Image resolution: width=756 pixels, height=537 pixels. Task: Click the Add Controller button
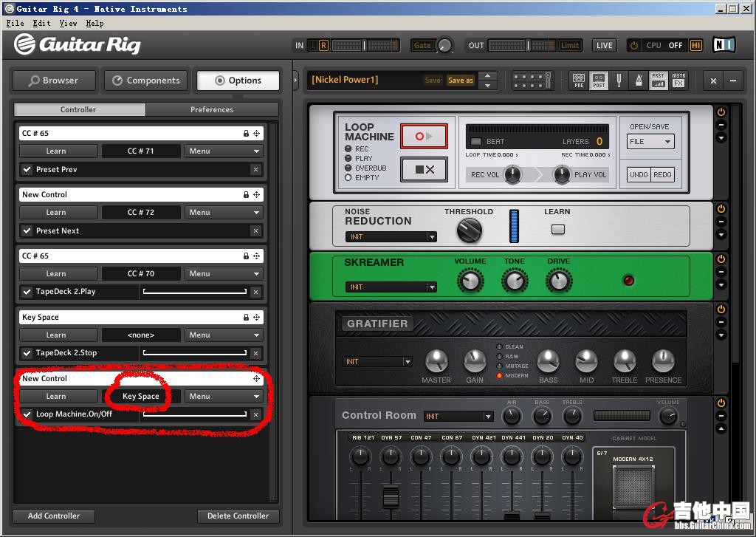[54, 516]
